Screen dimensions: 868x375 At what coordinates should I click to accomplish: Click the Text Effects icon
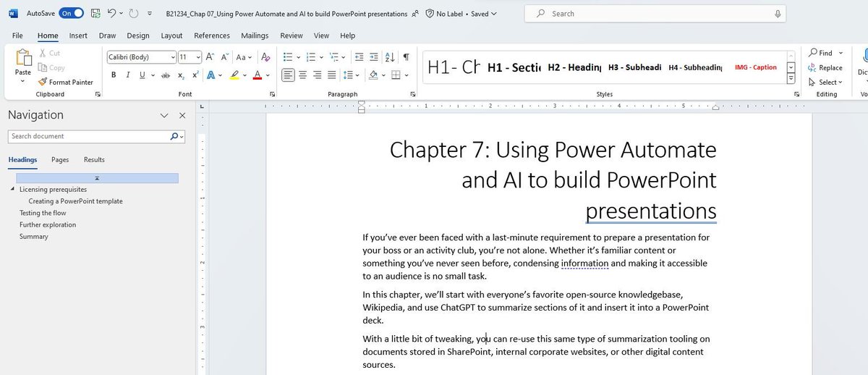tap(211, 75)
